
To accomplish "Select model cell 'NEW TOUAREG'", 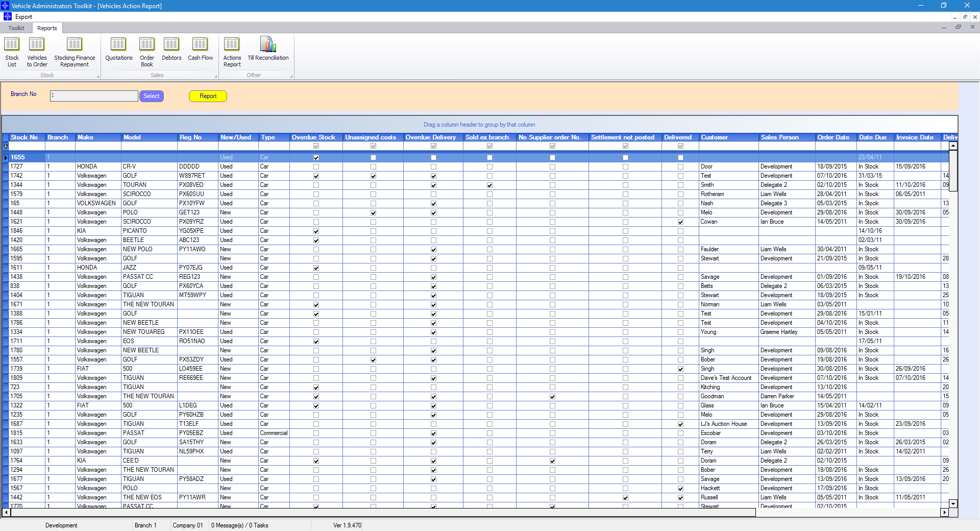I will (x=149, y=332).
